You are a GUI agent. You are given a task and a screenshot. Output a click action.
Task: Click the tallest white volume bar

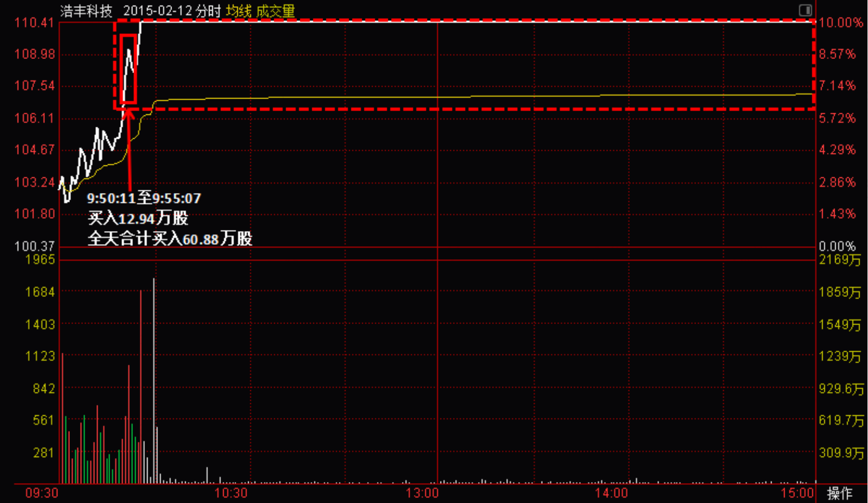coord(154,381)
